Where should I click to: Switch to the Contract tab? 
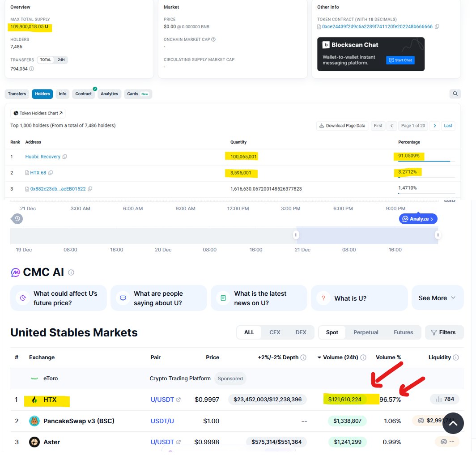(84, 94)
